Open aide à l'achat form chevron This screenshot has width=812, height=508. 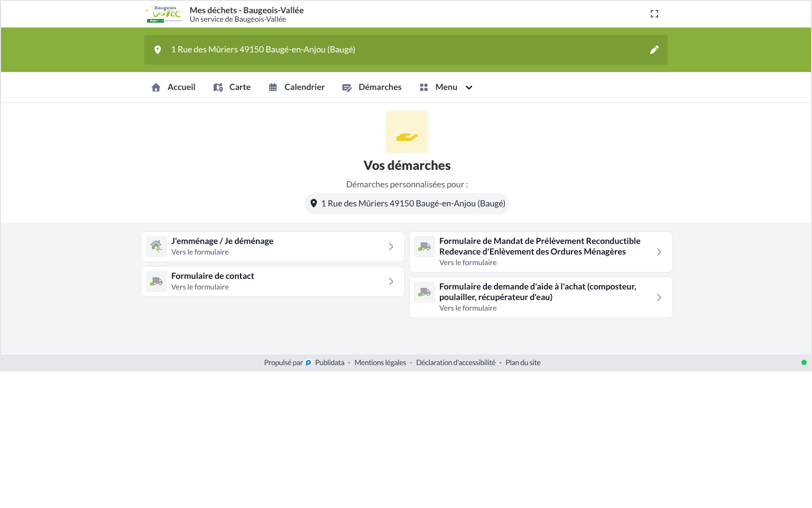tap(659, 297)
